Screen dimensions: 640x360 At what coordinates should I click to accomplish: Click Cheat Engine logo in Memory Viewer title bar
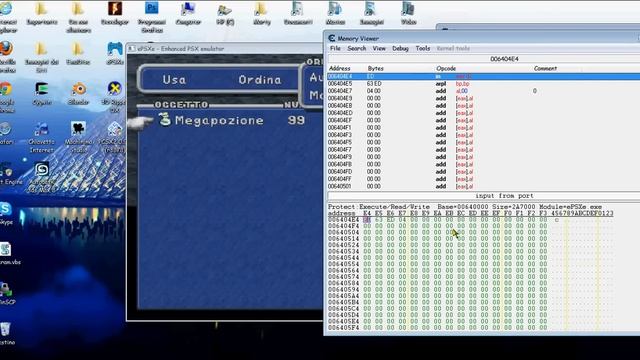coord(332,38)
